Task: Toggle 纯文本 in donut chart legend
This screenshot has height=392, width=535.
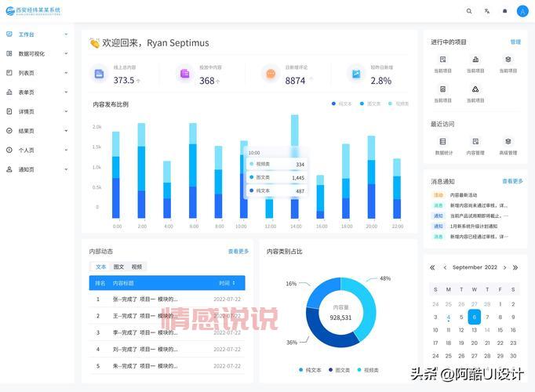Action: click(x=310, y=370)
